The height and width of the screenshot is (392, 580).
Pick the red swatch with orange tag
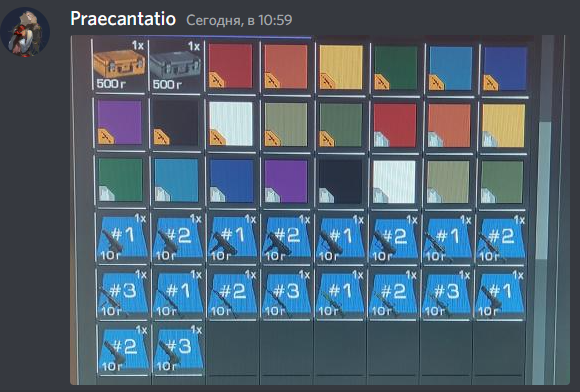point(231,66)
